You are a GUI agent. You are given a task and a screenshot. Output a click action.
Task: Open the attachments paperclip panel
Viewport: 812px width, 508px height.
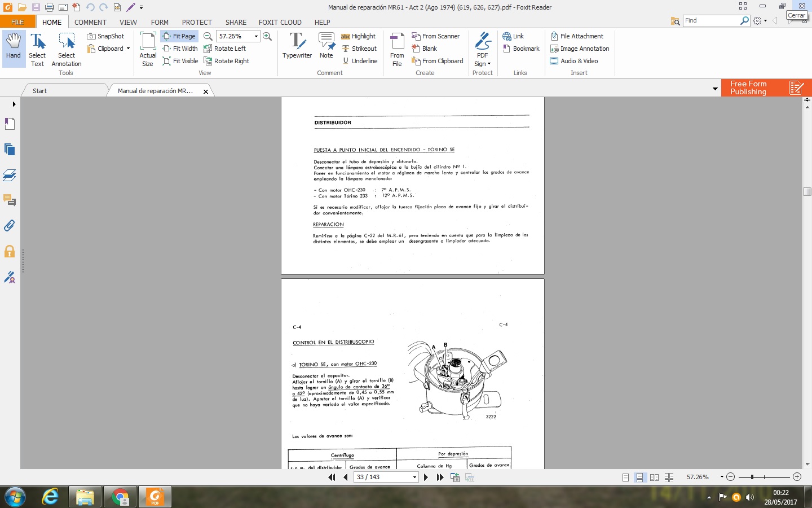[10, 226]
